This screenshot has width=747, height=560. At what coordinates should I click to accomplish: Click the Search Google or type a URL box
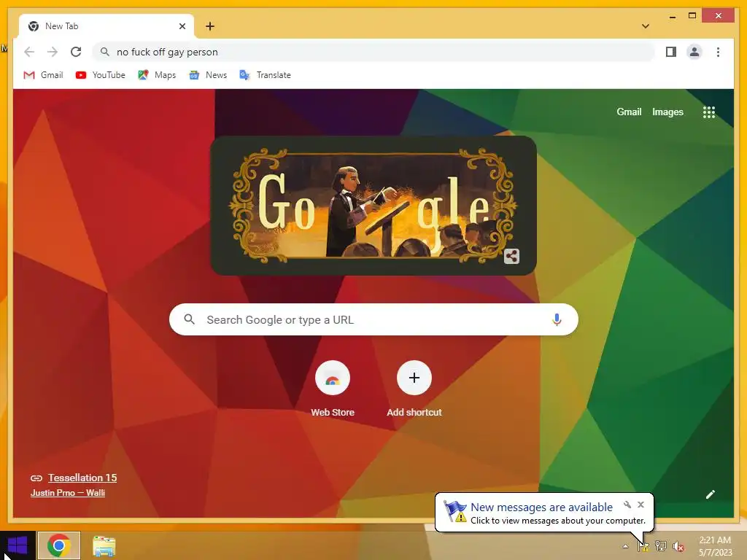373,319
